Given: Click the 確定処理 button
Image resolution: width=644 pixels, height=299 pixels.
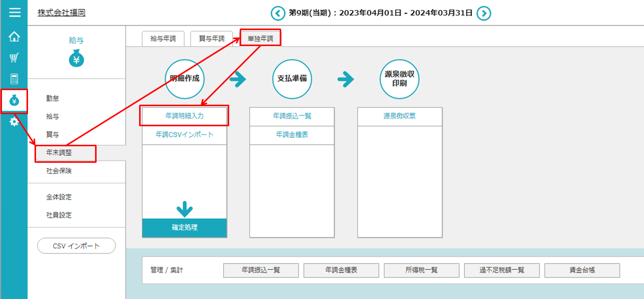Looking at the screenshot, I should click(184, 226).
